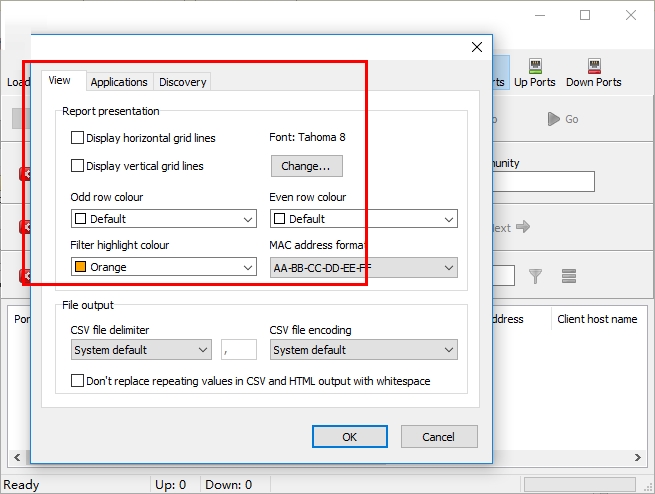Image resolution: width=655 pixels, height=494 pixels.
Task: Click the 'Font: Tahoma 8' label
Action: (307, 137)
